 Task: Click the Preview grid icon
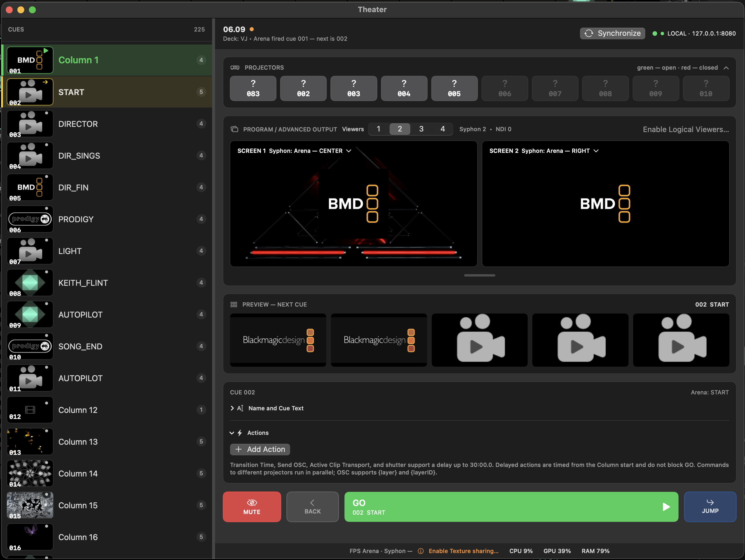click(x=234, y=304)
